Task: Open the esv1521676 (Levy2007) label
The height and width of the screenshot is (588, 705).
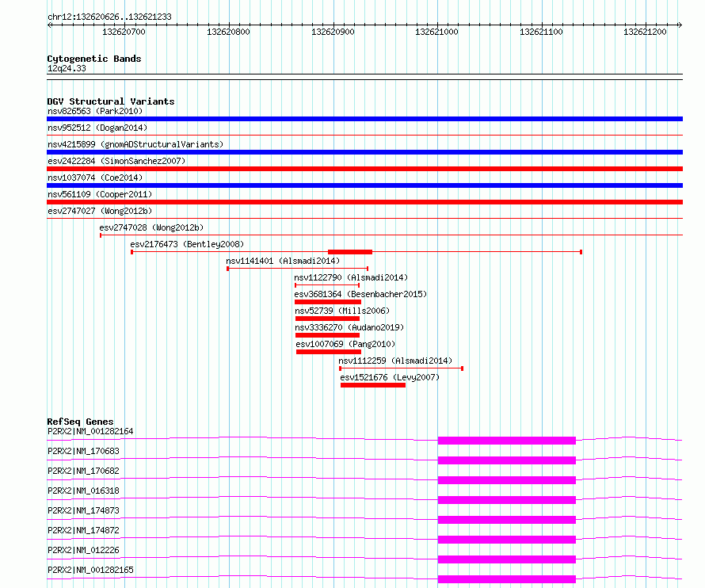Action: (x=390, y=377)
